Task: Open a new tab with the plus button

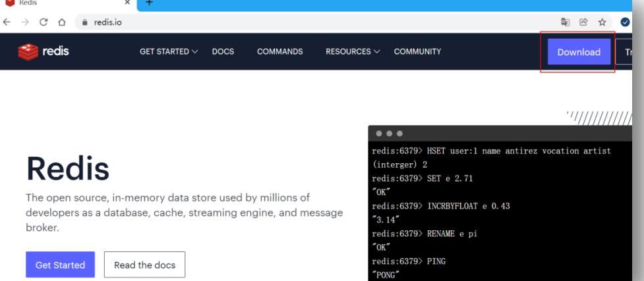Action: pos(149,3)
